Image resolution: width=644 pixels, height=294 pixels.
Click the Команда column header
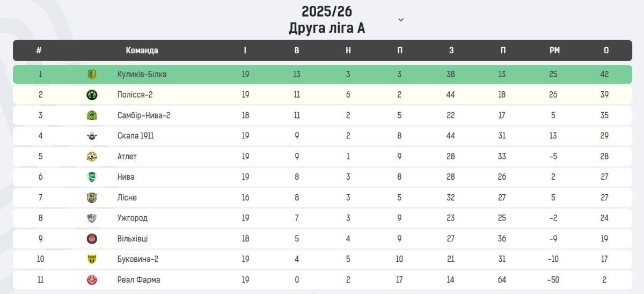click(x=142, y=50)
